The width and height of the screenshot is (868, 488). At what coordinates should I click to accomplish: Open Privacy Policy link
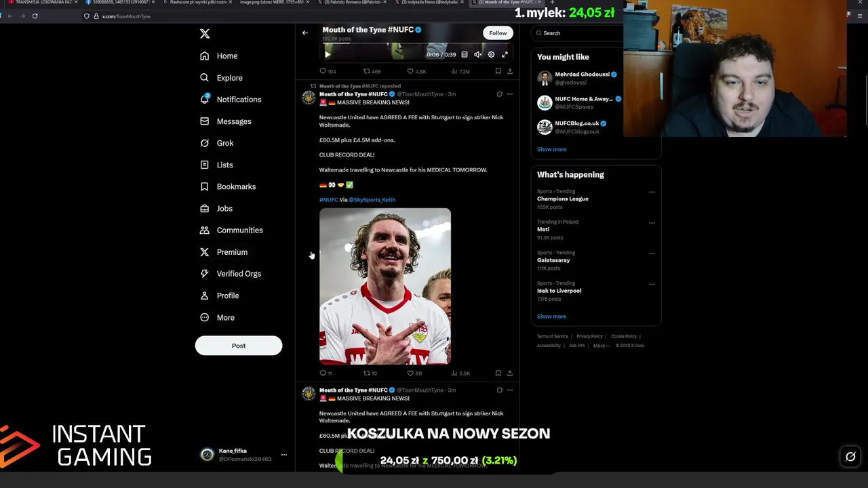pos(589,336)
